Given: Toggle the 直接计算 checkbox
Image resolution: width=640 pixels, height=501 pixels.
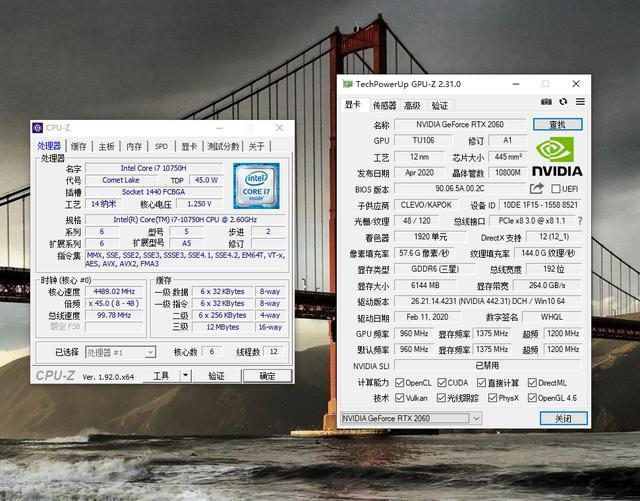Looking at the screenshot, I should (482, 383).
